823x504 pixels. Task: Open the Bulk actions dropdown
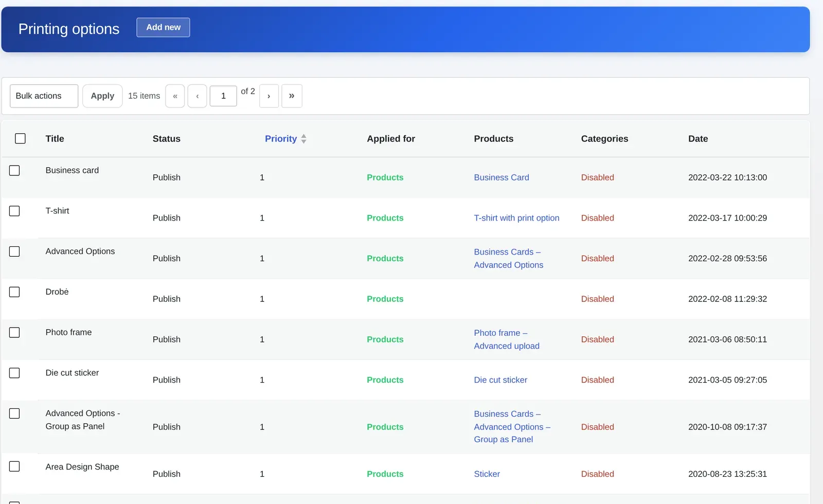point(44,96)
